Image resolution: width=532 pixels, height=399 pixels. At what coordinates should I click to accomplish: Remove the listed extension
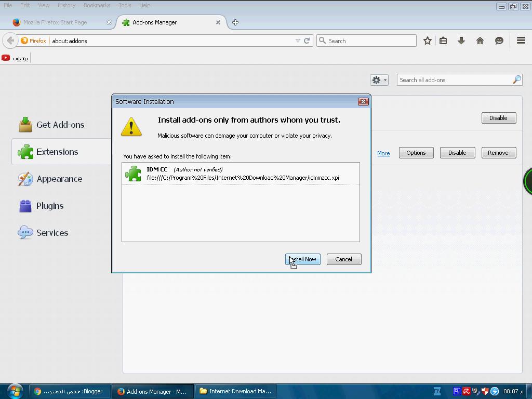498,153
